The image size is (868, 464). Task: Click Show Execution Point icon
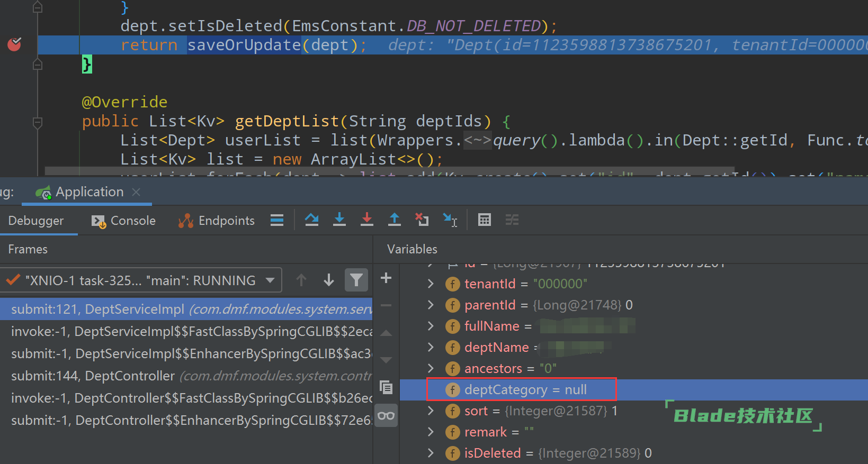[277, 220]
